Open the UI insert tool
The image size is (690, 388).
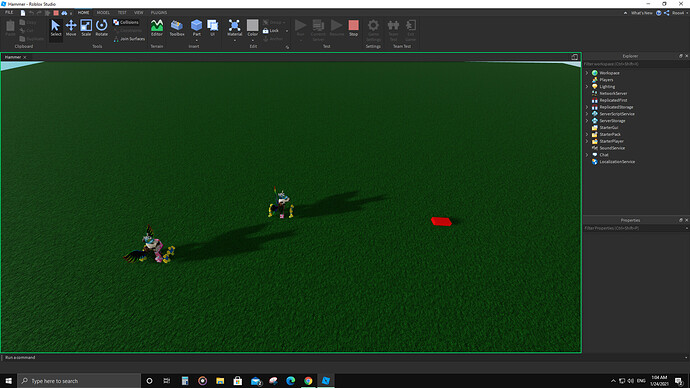213,27
